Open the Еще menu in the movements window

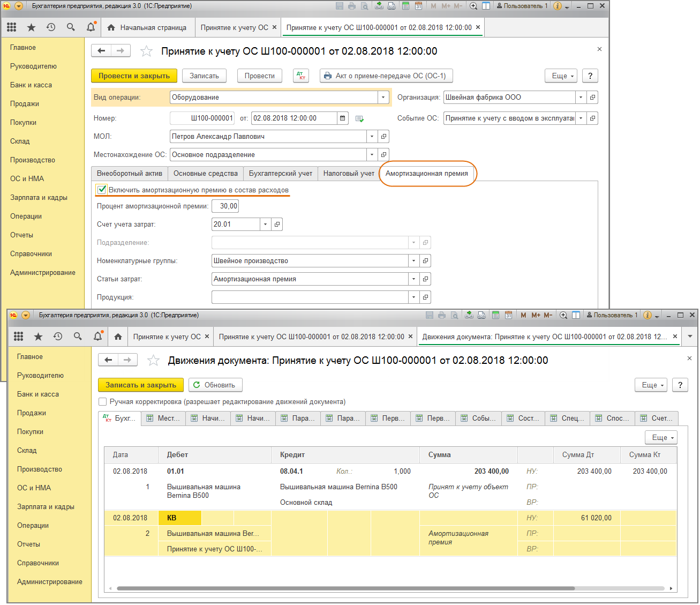(652, 385)
